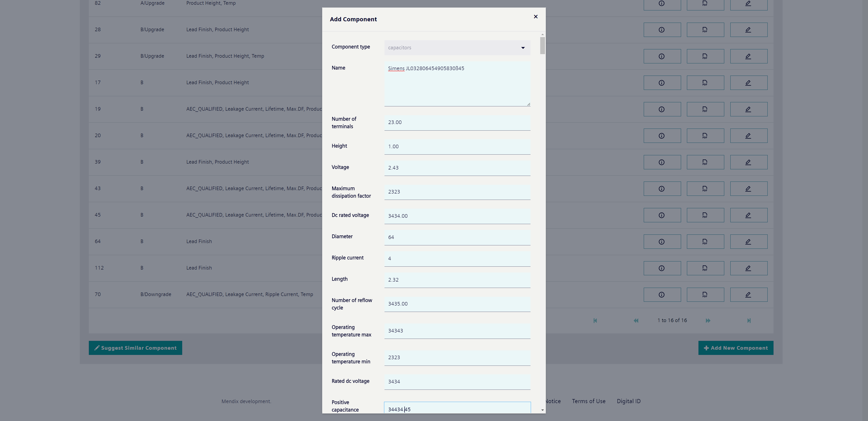Click the PDF icon in row 29
The width and height of the screenshot is (868, 421).
(705, 56)
